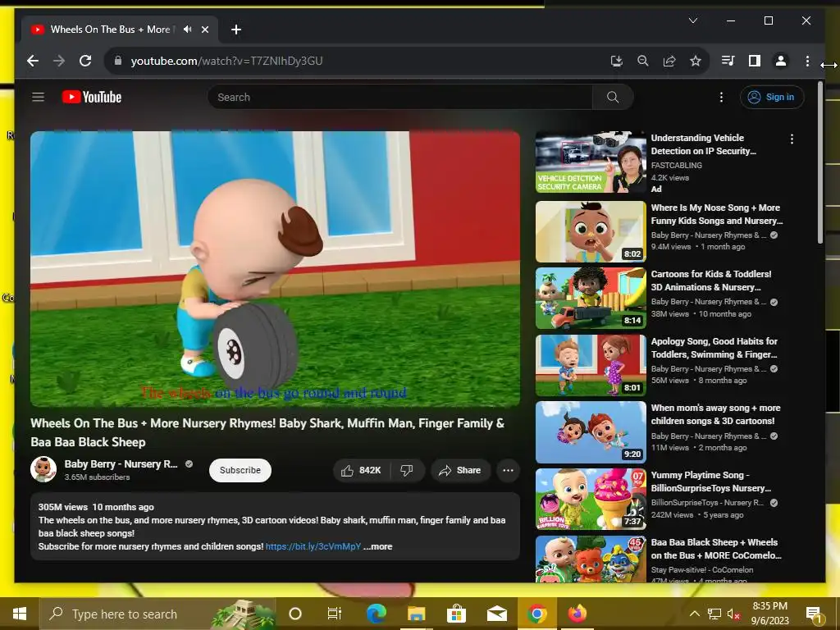Open the Chrome profile icon
The image size is (840, 630).
click(781, 61)
